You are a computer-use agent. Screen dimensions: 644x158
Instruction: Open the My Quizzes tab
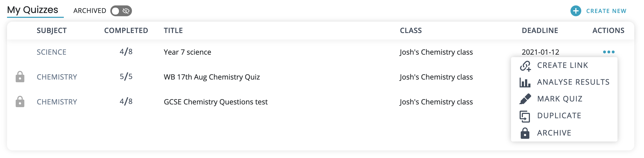pyautogui.click(x=33, y=10)
